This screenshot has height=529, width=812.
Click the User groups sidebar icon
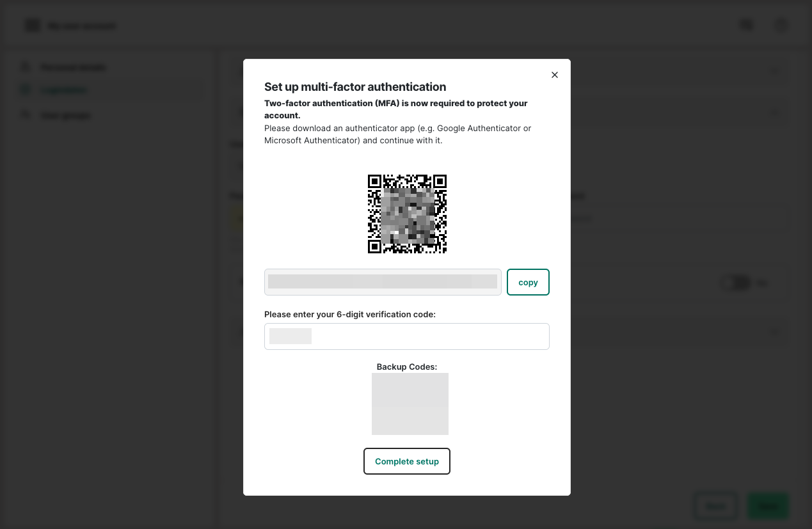pyautogui.click(x=26, y=115)
